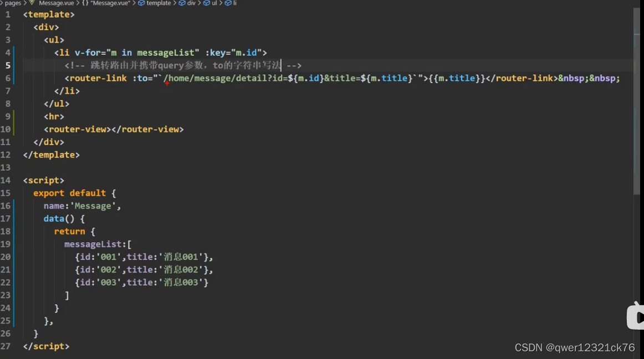
Task: Open the {} "Message.vue" symbol breadcrumb
Action: 106,3
